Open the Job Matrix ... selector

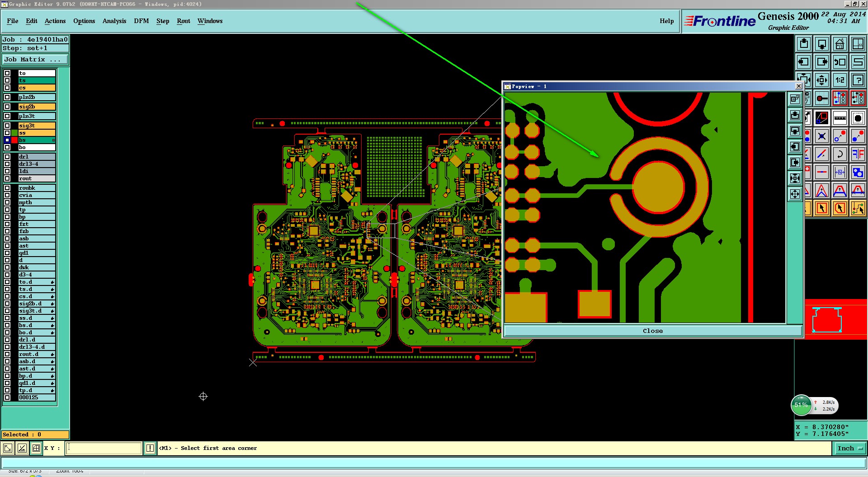(35, 59)
